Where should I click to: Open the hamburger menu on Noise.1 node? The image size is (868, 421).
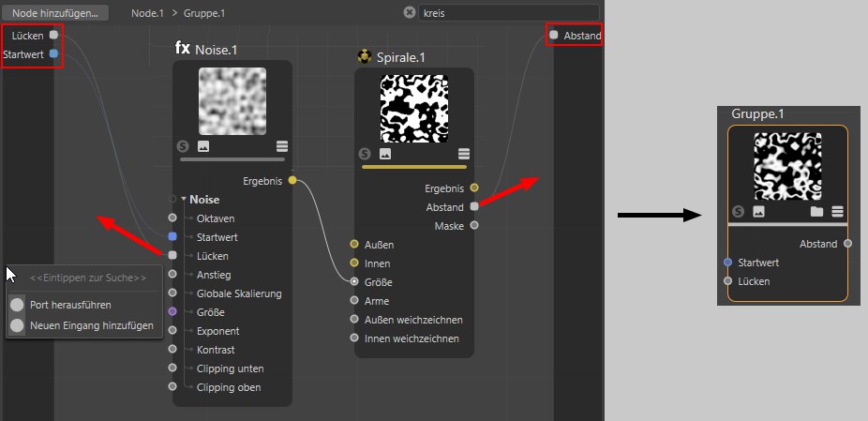coord(281,147)
